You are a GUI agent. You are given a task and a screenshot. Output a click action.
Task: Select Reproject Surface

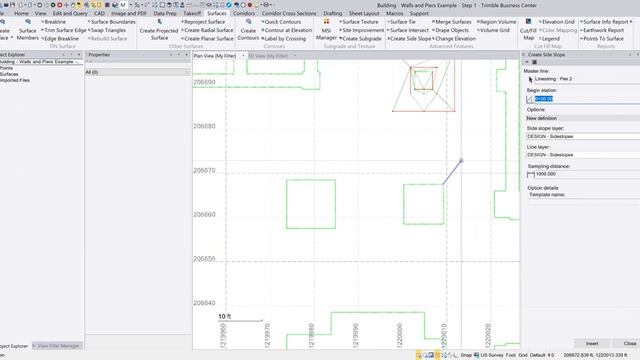click(x=203, y=22)
